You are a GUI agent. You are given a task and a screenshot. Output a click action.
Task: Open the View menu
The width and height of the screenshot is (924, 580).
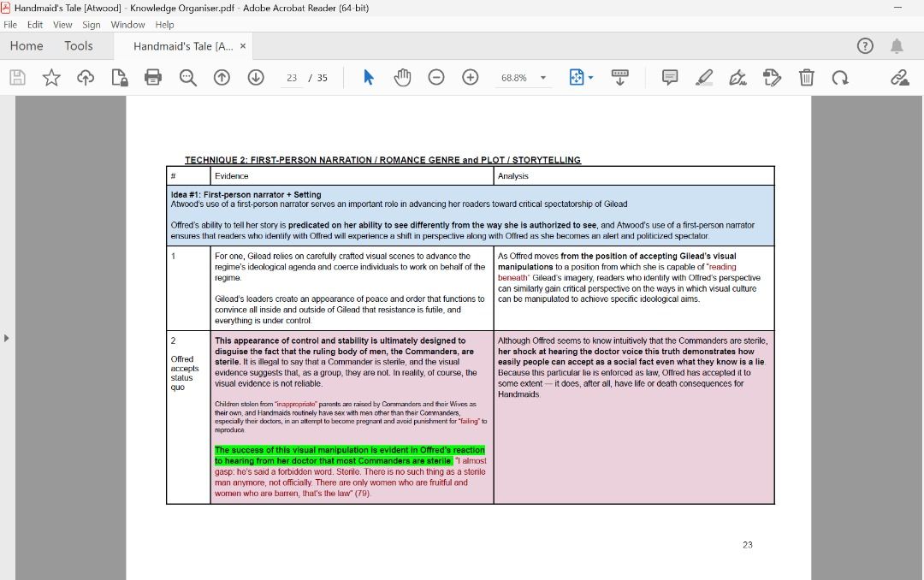pyautogui.click(x=62, y=24)
